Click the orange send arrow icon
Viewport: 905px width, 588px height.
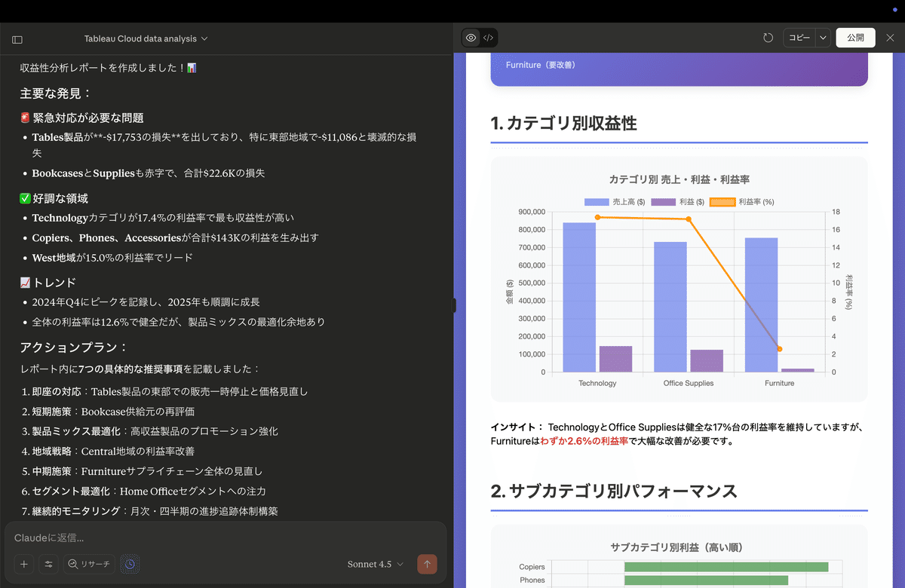pos(427,564)
